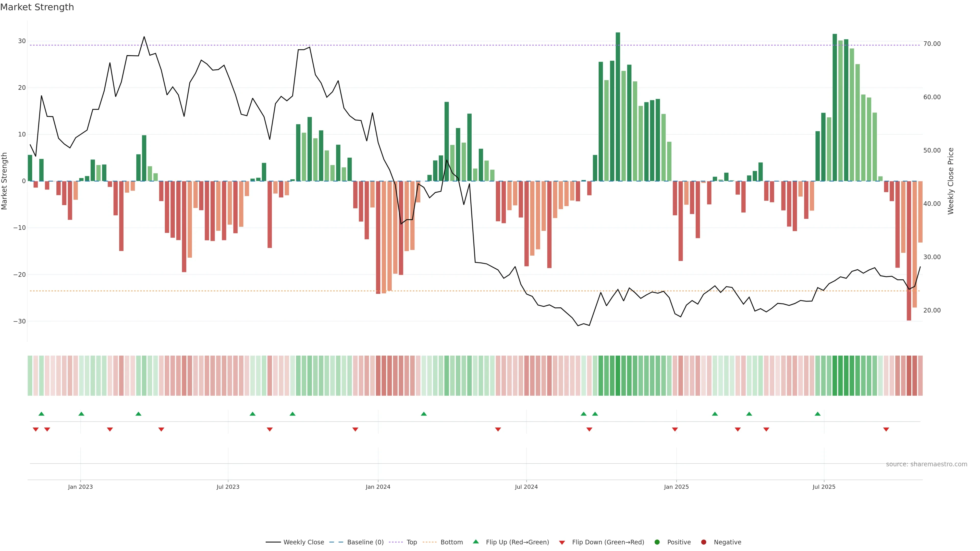This screenshot has height=551, width=980.
Task: Click flip-up marker just before Jul 2025
Action: tap(817, 414)
